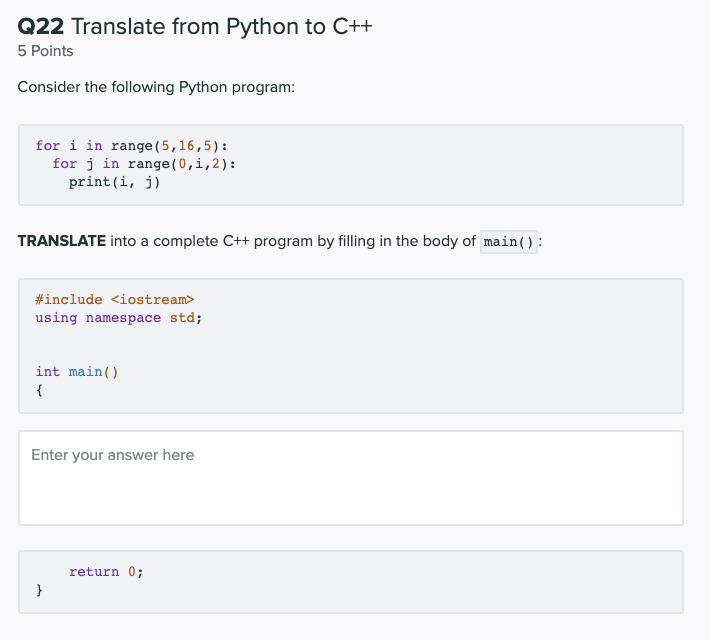Click the 'for i in range(5,16,5):' line
This screenshot has width=710, height=640.
click(x=131, y=145)
